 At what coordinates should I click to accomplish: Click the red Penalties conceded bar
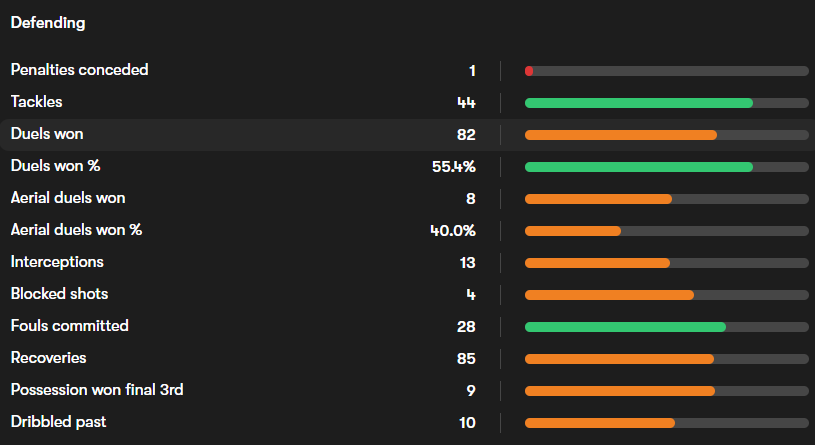tap(529, 71)
